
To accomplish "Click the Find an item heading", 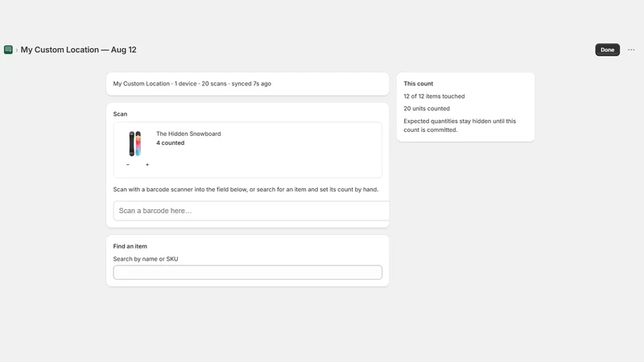I will tap(130, 246).
